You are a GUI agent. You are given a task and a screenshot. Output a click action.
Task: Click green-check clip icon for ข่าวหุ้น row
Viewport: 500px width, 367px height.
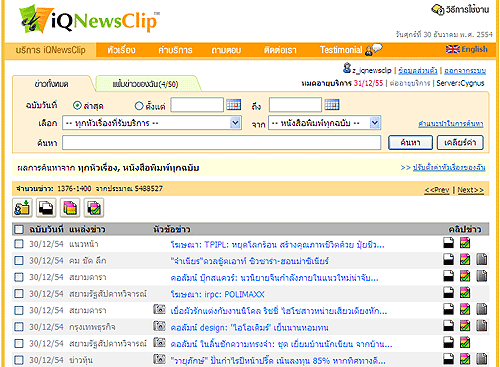tap(465, 359)
